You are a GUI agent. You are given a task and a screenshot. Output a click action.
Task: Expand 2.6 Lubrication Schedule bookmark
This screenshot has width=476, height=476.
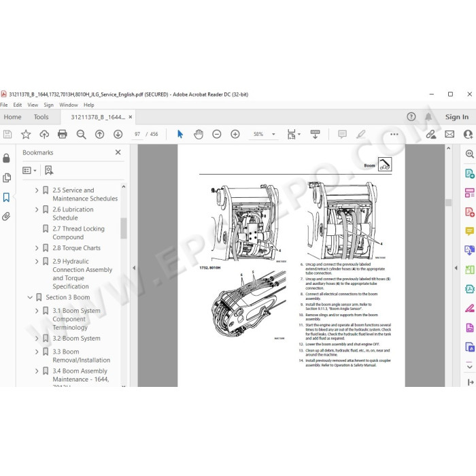pyautogui.click(x=37, y=209)
